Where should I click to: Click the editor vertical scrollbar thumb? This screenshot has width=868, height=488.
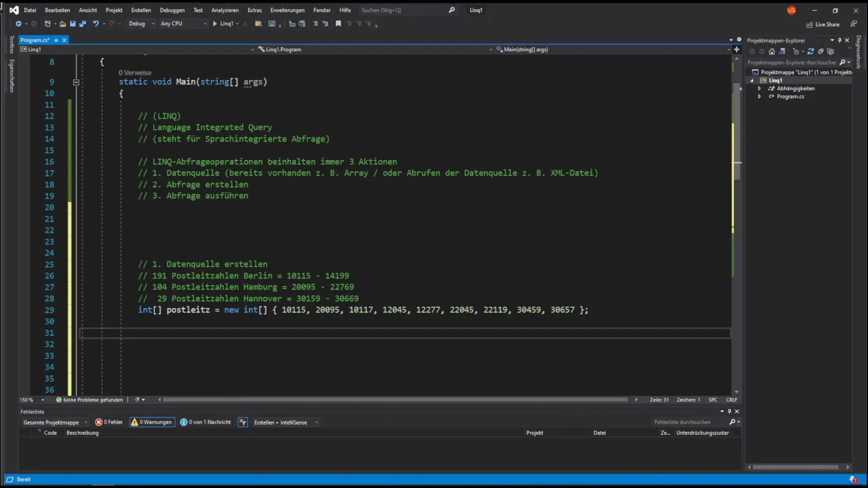tap(737, 131)
